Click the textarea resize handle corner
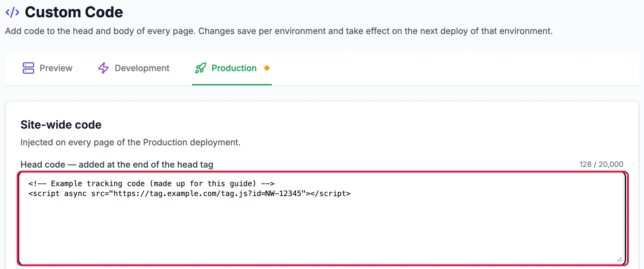Screen dimensions: 644x269 click(x=619, y=259)
